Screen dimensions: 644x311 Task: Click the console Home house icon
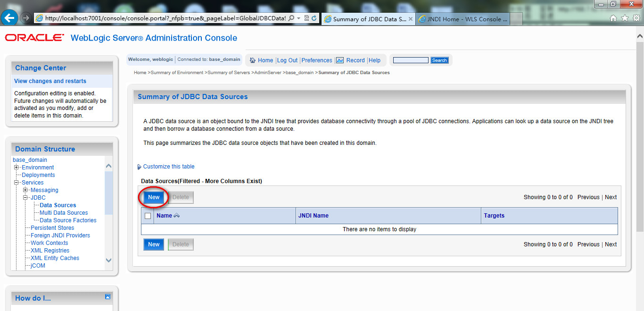[253, 60]
